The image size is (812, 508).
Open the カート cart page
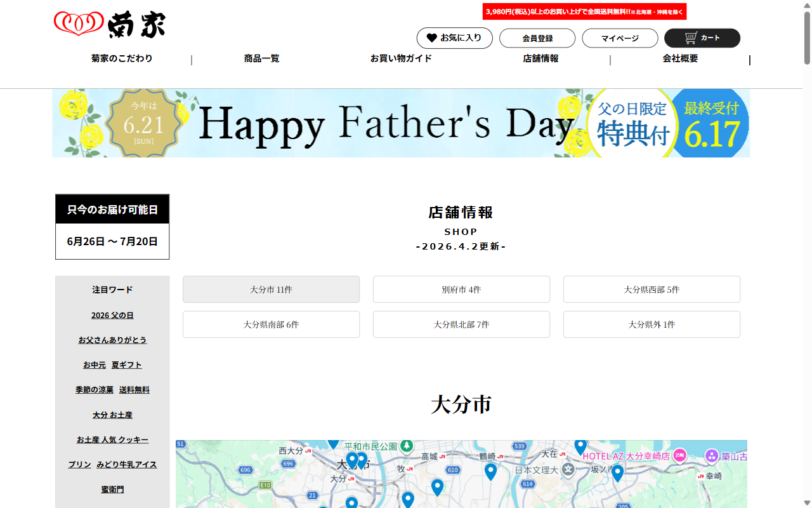click(x=702, y=38)
